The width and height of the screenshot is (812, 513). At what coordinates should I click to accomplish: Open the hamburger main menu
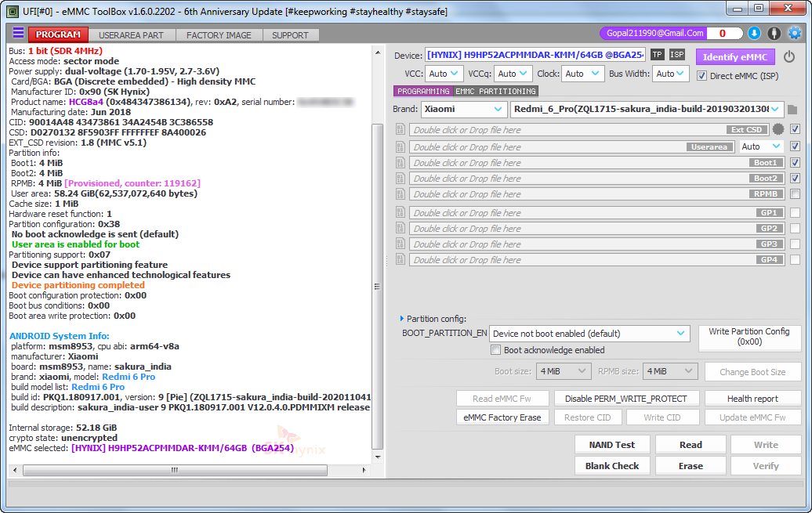point(18,34)
